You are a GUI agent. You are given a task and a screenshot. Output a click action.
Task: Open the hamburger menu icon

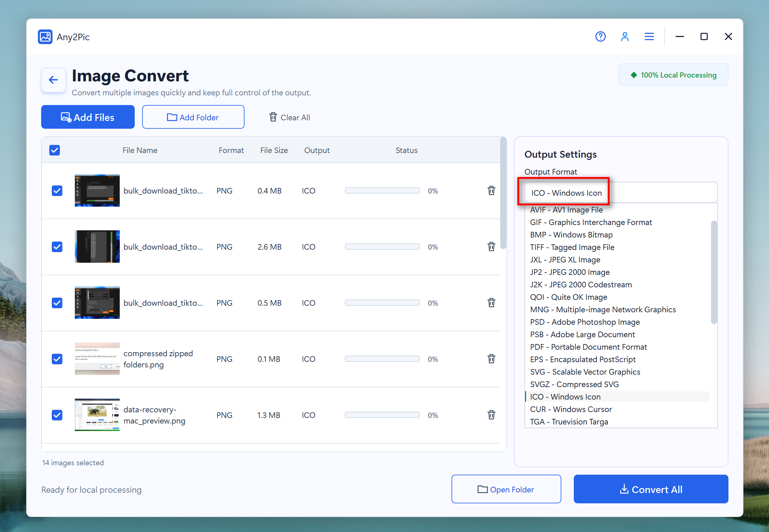click(649, 36)
